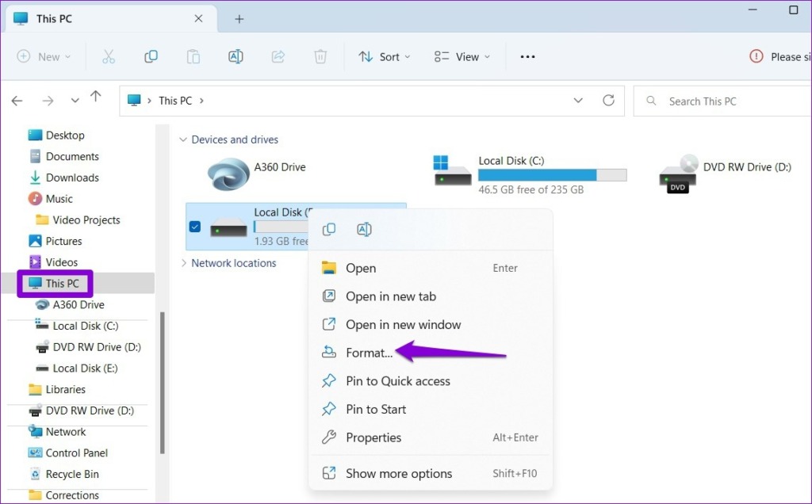Click the Delete icon in the toolbar
812x504 pixels.
click(320, 56)
